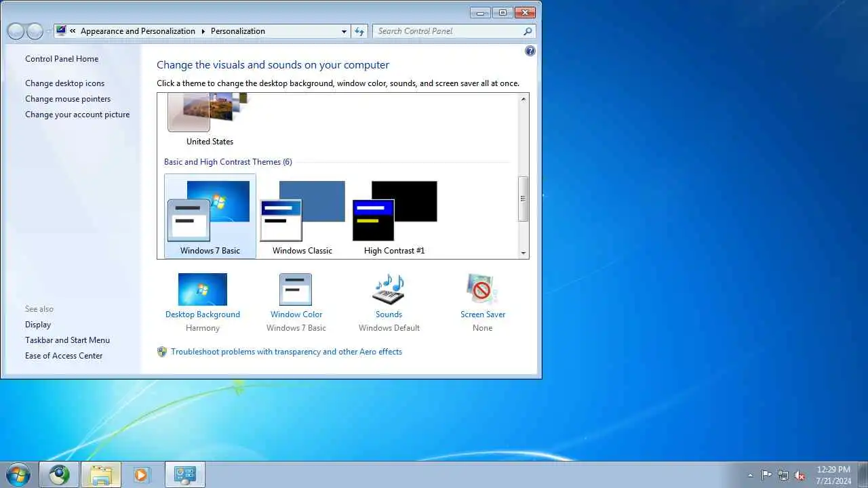
Task: Open the Action Center flag icon
Action: 766,475
